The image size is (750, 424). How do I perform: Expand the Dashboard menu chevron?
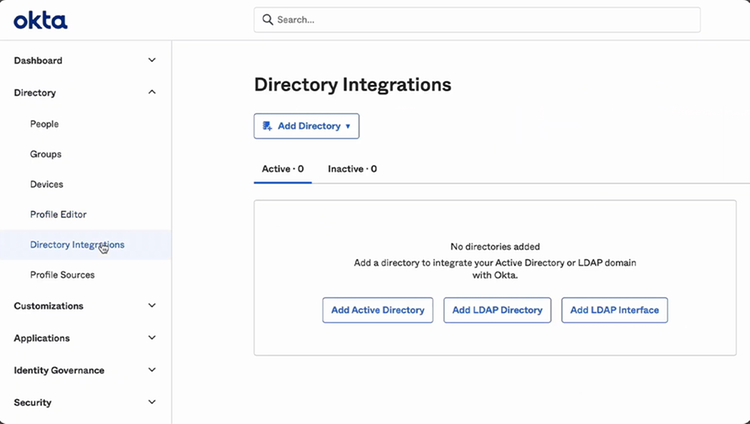tap(152, 60)
